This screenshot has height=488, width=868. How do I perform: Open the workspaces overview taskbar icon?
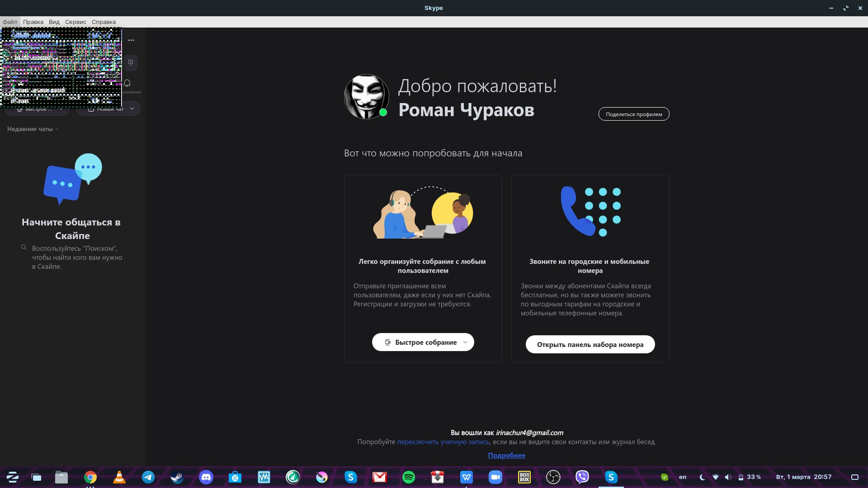(x=36, y=477)
